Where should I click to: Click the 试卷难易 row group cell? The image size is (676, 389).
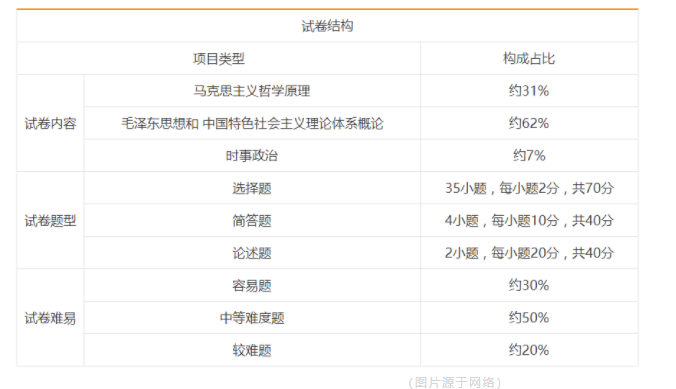tap(50, 318)
